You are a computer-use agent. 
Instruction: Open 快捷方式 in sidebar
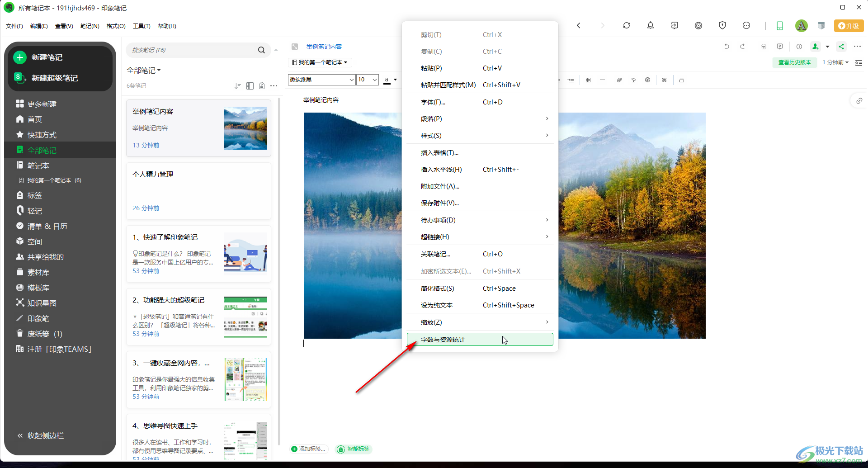point(37,135)
